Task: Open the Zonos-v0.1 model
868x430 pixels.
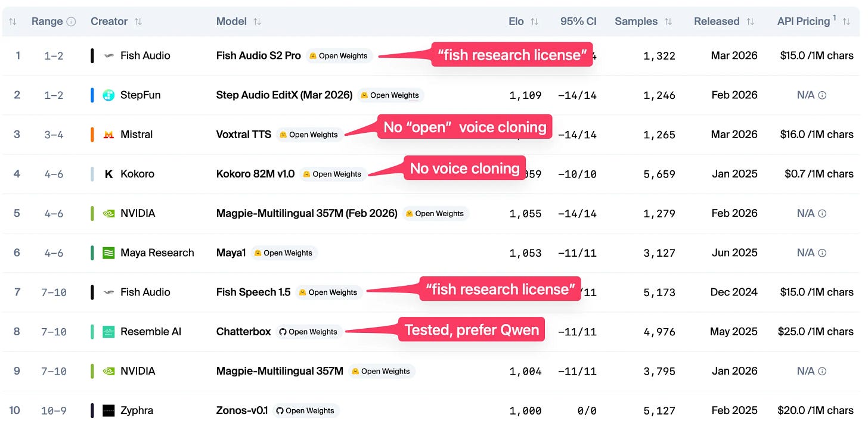Action: click(x=242, y=410)
